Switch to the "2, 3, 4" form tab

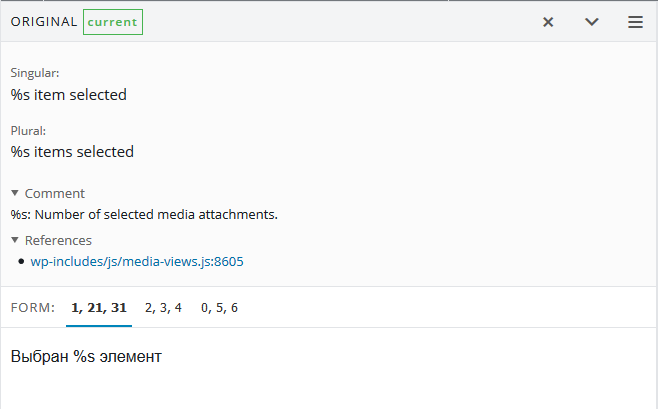pyautogui.click(x=163, y=308)
